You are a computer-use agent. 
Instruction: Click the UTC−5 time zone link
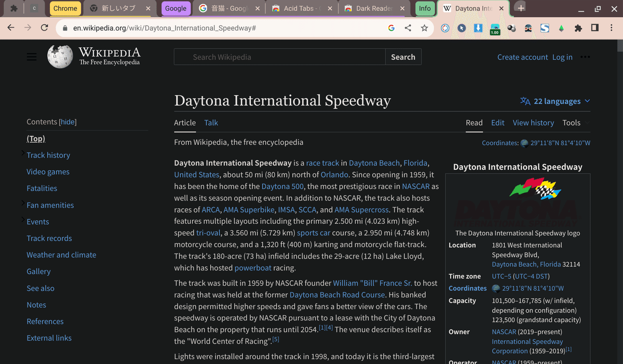coord(502,276)
